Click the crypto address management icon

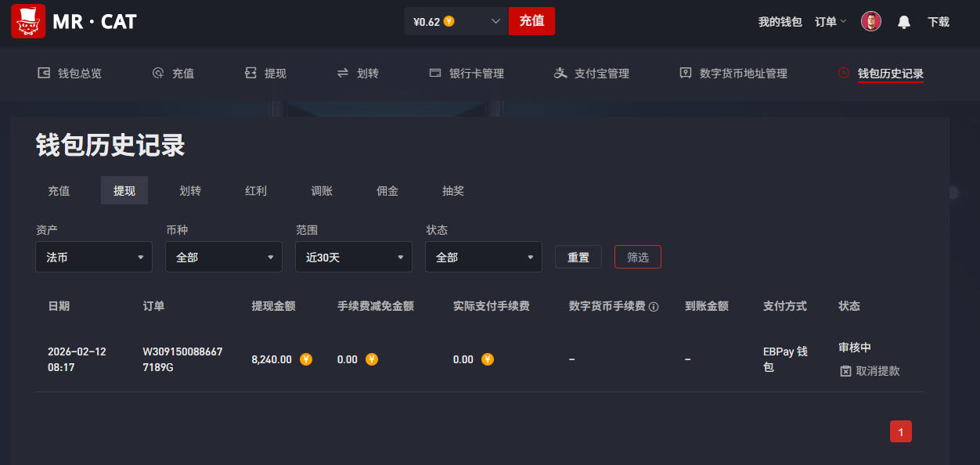click(686, 73)
